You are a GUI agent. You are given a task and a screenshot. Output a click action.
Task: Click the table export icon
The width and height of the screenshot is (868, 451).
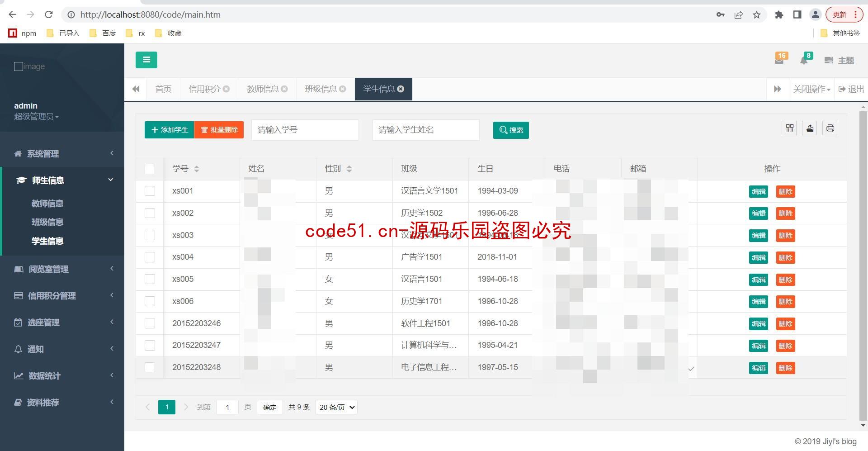tap(810, 128)
